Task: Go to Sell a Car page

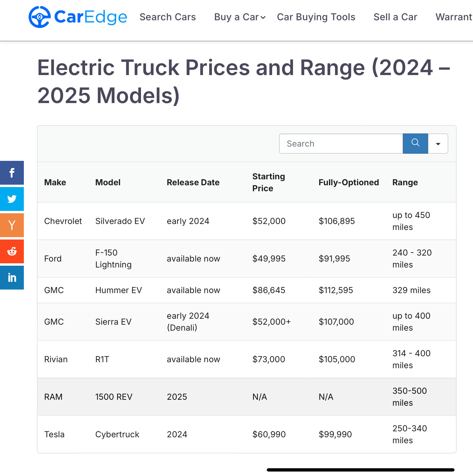Action: (395, 17)
